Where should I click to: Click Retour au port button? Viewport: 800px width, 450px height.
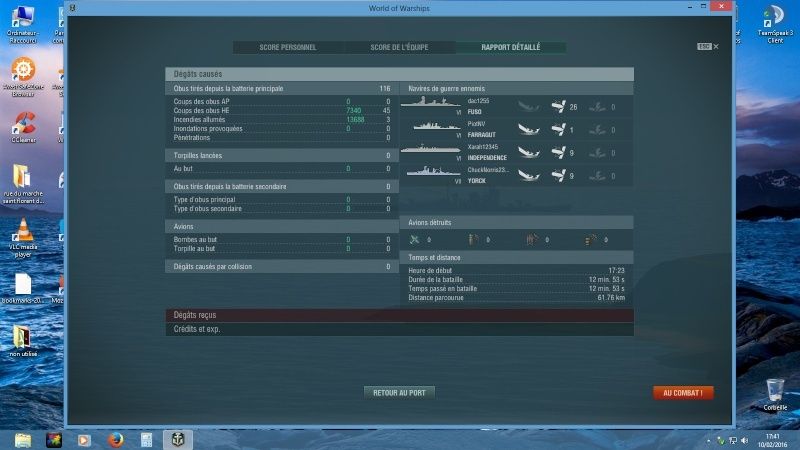[x=399, y=393]
